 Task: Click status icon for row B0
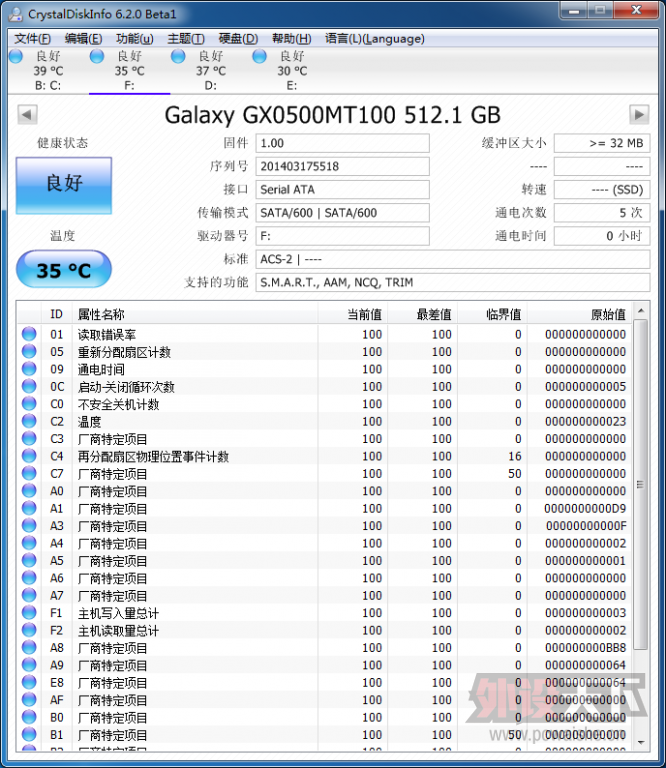29,717
